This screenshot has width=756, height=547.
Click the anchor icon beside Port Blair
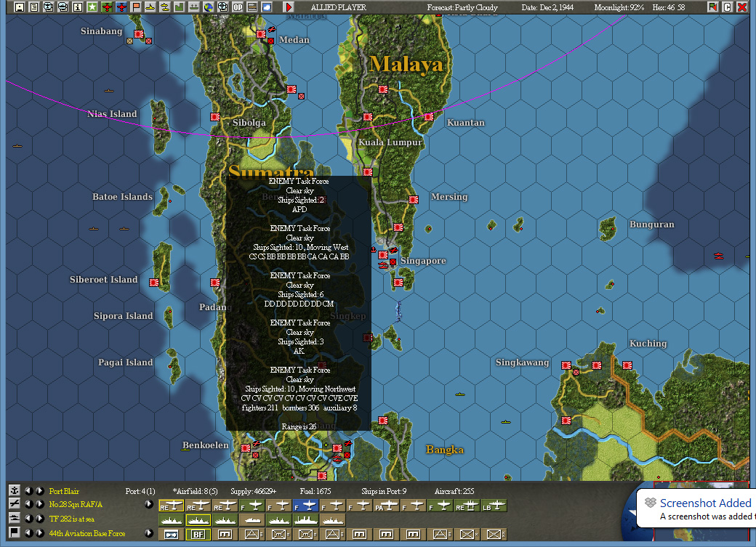coord(15,490)
